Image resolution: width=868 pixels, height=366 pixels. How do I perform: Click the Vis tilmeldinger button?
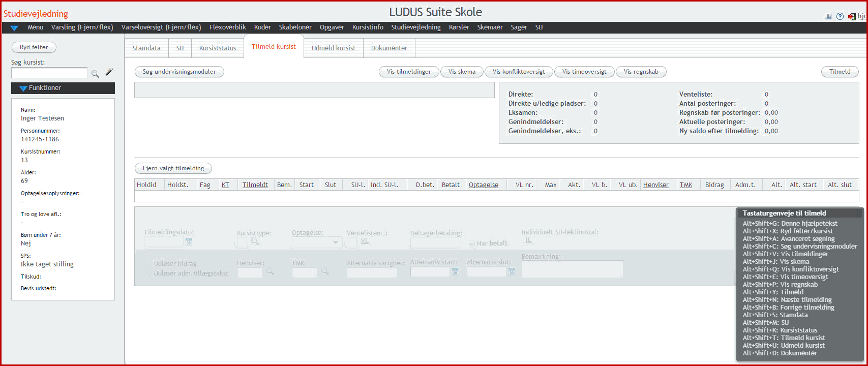click(409, 72)
